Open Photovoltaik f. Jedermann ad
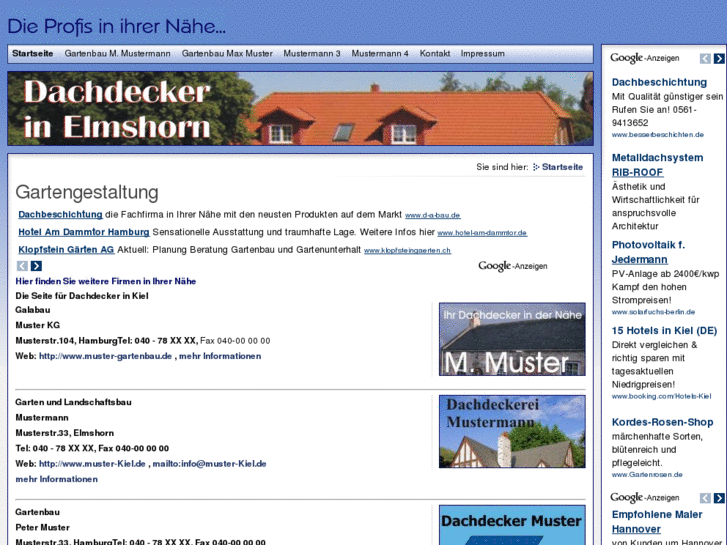Viewport: 727px width, 545px height. (648, 252)
